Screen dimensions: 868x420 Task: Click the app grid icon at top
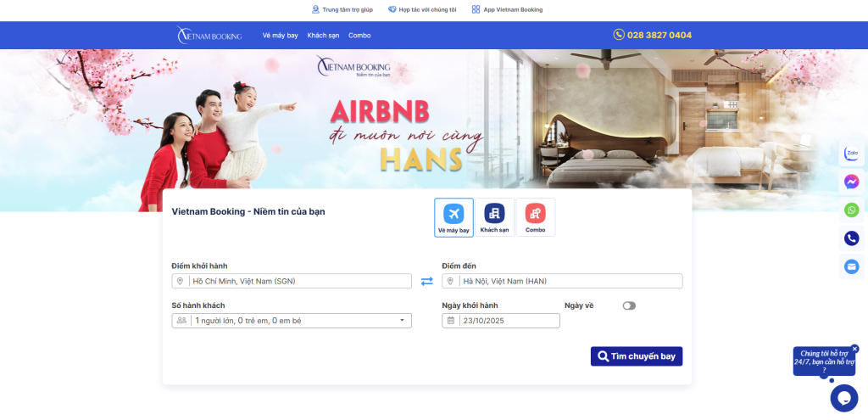(x=476, y=9)
